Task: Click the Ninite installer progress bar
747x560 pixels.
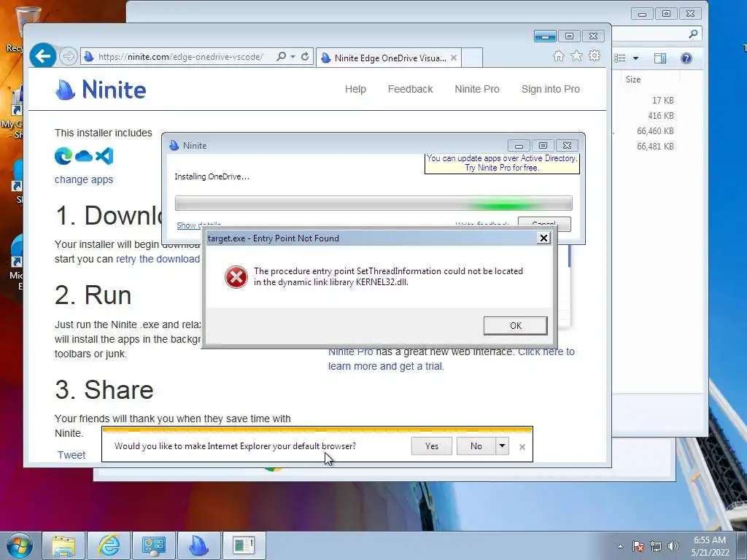Action: coord(373,203)
